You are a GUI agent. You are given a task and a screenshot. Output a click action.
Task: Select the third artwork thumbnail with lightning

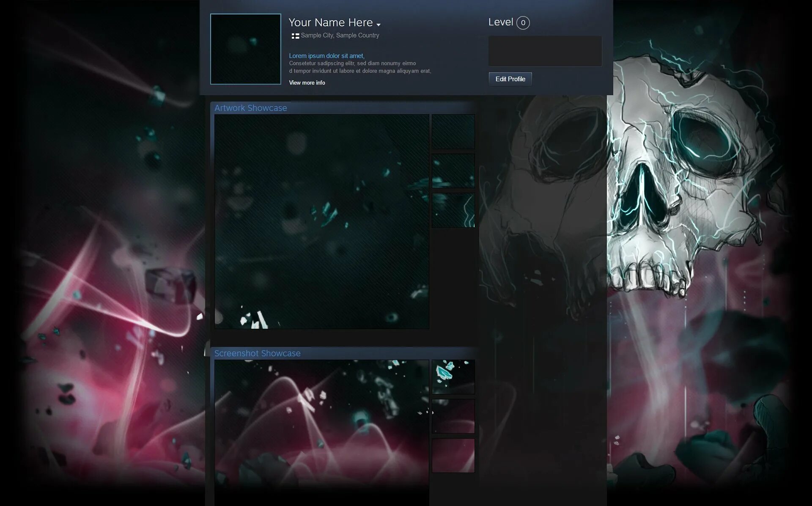point(453,210)
